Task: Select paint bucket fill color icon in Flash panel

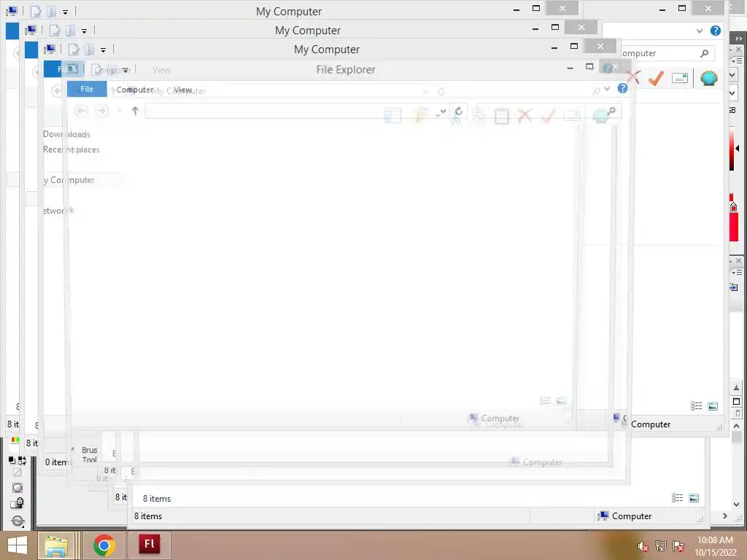Action: 734,207
